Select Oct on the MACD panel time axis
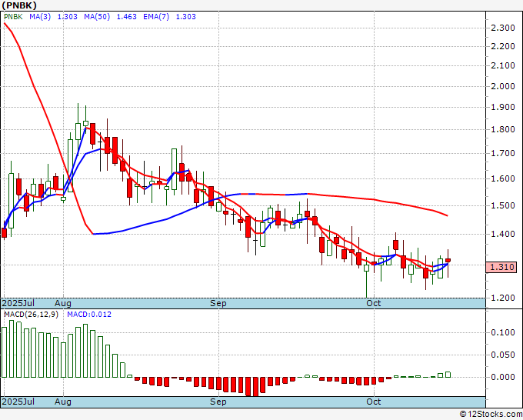The height and width of the screenshot is (420, 523). [x=374, y=402]
